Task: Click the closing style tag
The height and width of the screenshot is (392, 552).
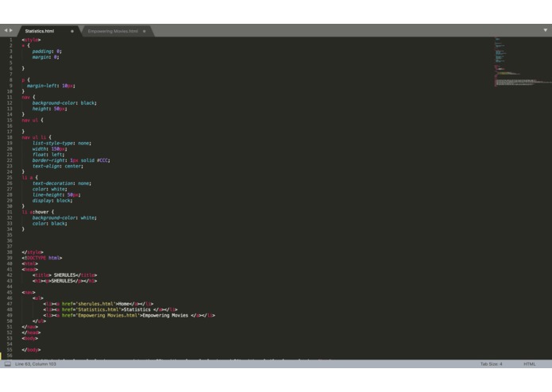Action: (x=33, y=252)
